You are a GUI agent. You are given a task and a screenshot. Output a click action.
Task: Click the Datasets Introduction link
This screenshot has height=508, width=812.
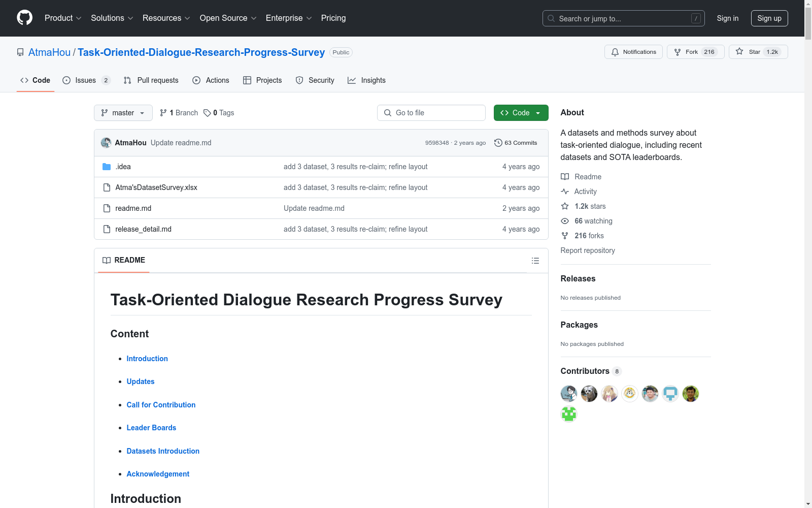point(163,451)
